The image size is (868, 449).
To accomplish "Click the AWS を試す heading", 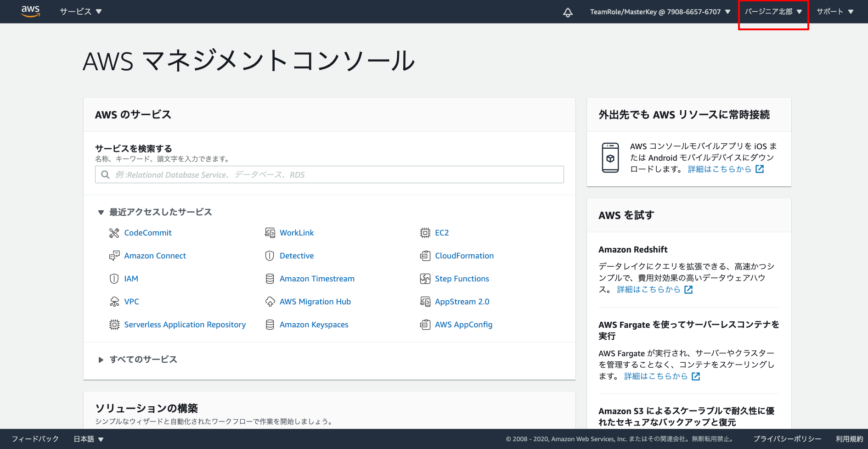I will click(x=626, y=215).
